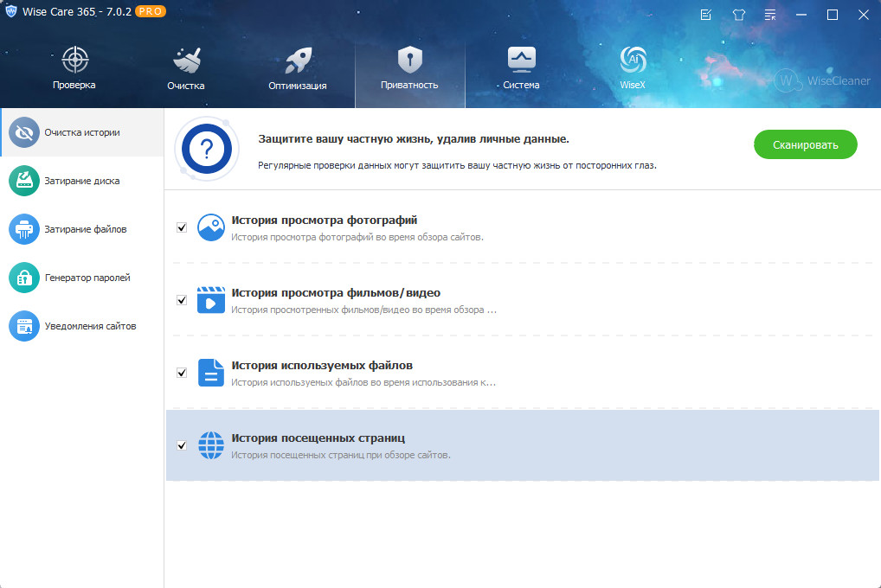Uncheck История просмотра фильмов/видео checkbox
This screenshot has width=881, height=588.
(182, 300)
